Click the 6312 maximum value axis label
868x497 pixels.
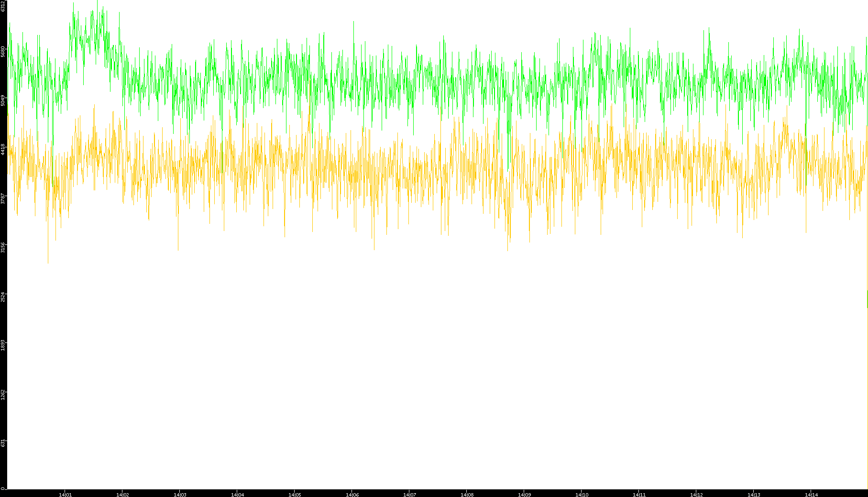[3, 6]
